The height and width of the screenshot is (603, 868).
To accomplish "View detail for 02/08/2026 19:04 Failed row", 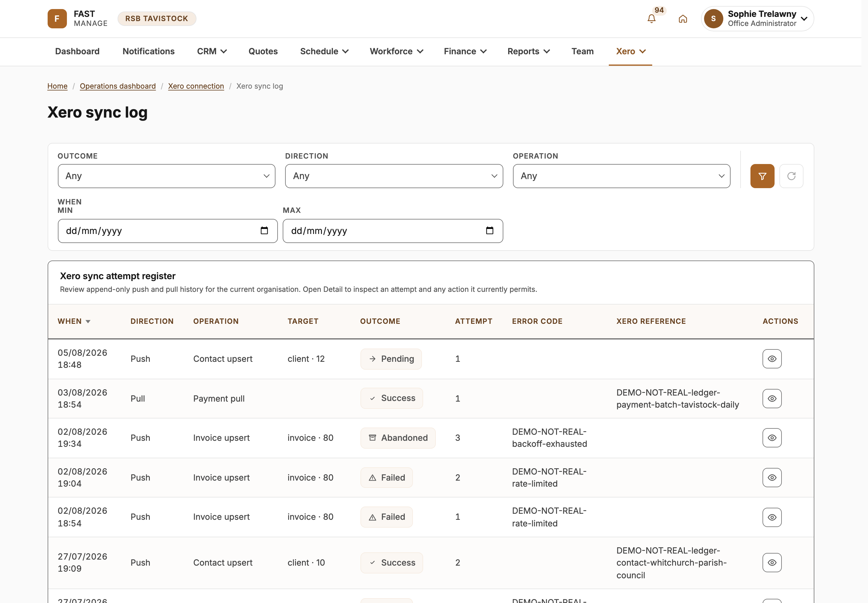I will pyautogui.click(x=772, y=478).
